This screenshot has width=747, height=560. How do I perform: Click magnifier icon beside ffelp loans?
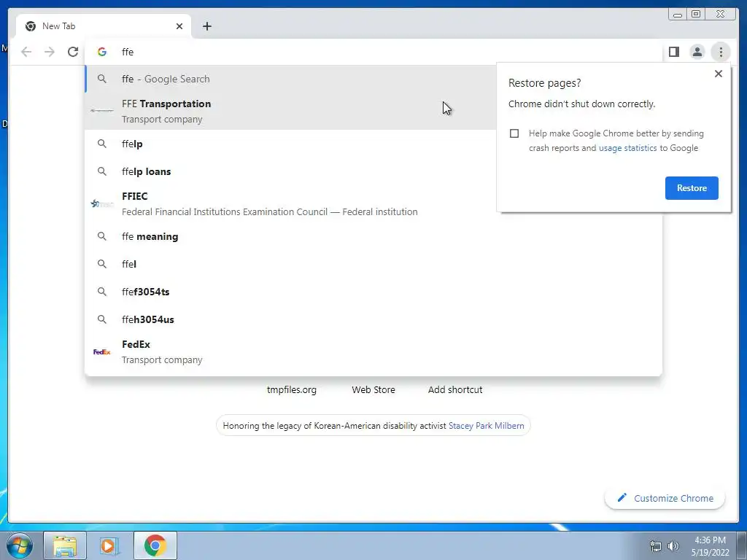click(x=102, y=171)
